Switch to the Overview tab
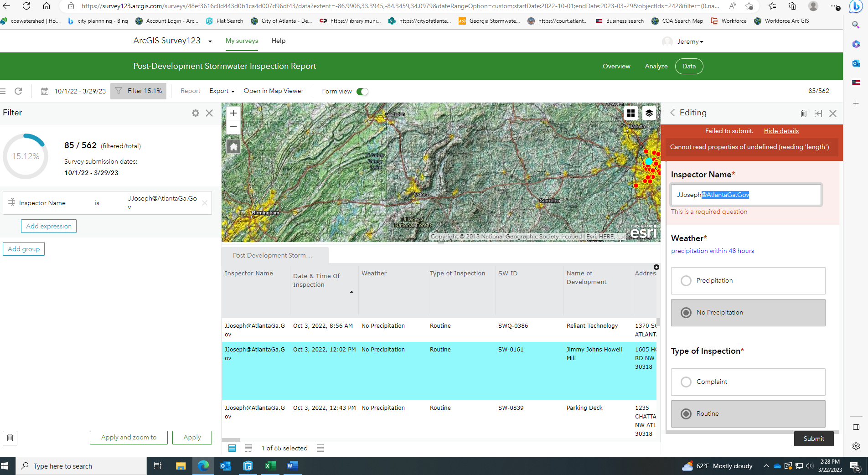Viewport: 868px width, 475px height. coord(616,66)
